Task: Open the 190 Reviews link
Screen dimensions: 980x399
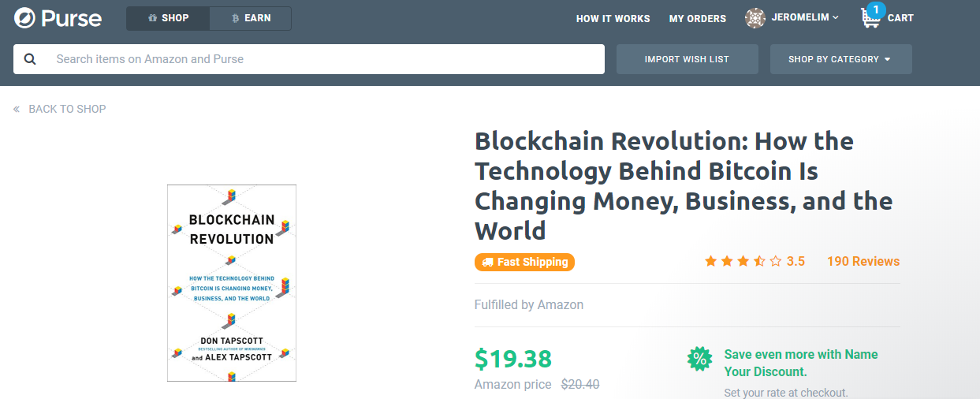Action: [863, 262]
